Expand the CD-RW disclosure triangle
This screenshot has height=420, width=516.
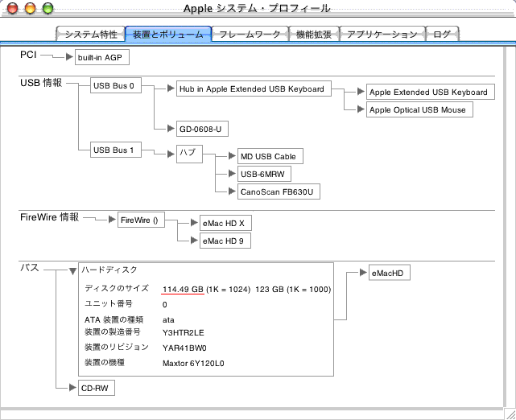[x=72, y=388]
